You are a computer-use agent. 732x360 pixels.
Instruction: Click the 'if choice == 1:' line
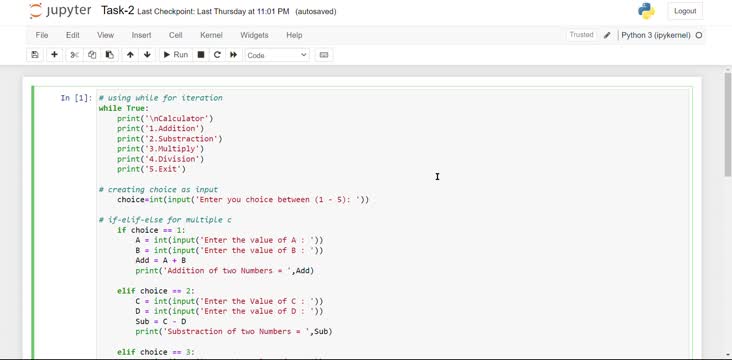pyautogui.click(x=151, y=230)
